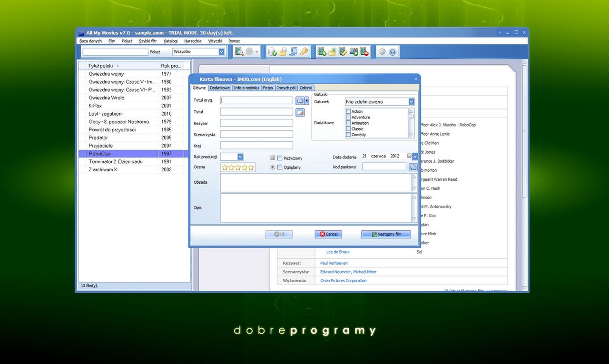Click the open database folder icon
Screen dimensions: 609x364
[x=283, y=52]
